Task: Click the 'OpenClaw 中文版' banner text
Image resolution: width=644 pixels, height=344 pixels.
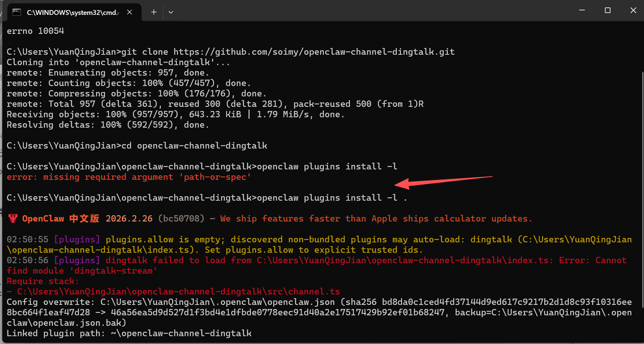Action: [x=61, y=219]
